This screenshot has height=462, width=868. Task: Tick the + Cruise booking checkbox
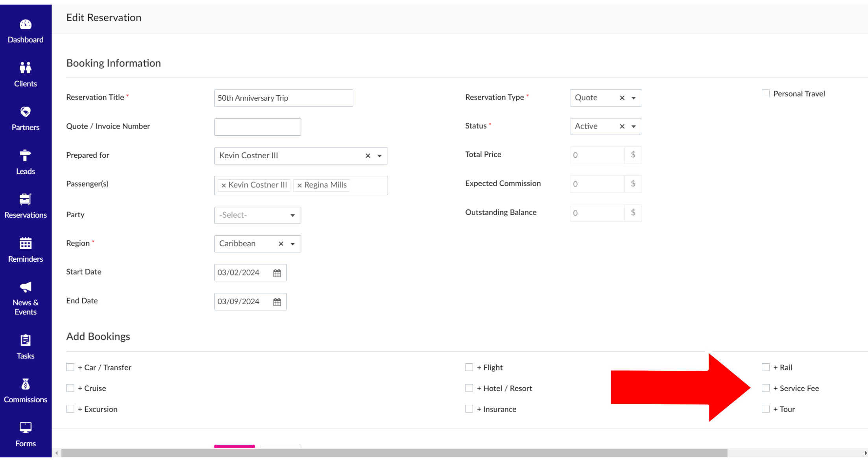point(70,388)
